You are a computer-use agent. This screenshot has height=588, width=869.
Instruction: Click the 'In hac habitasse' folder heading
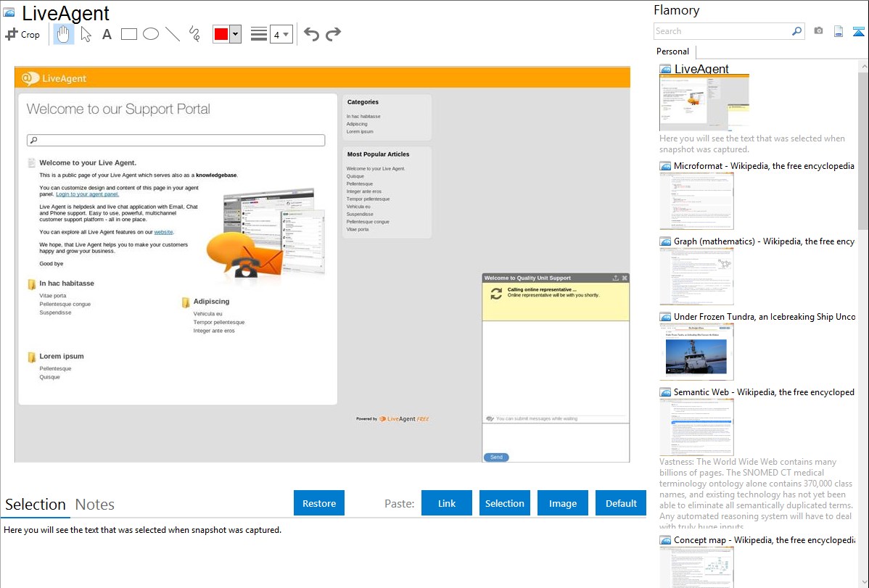[x=67, y=283]
